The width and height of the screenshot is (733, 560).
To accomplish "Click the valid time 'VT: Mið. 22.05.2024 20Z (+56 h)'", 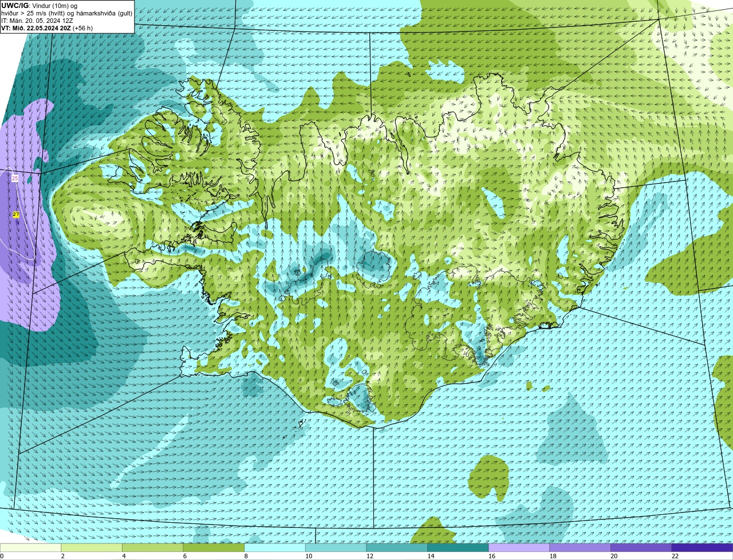I will (47, 27).
